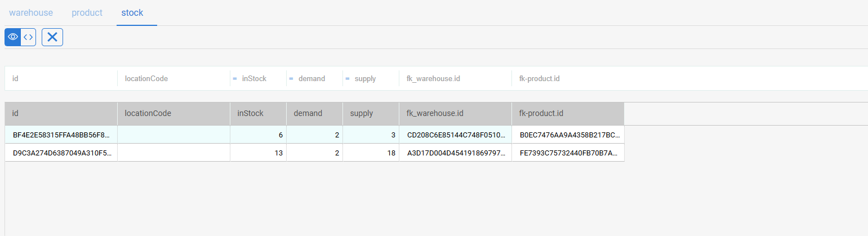Focus the locationCode filter field
The width and height of the screenshot is (868, 236).
[174, 79]
